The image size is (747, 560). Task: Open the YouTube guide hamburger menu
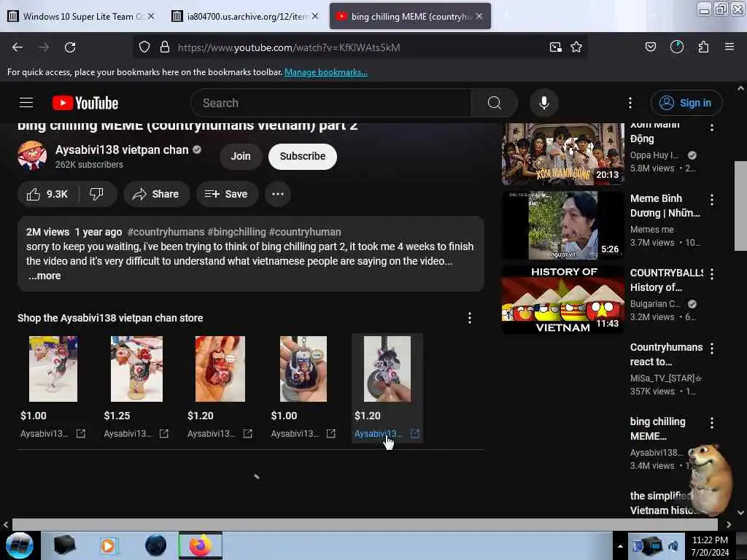[x=26, y=103]
